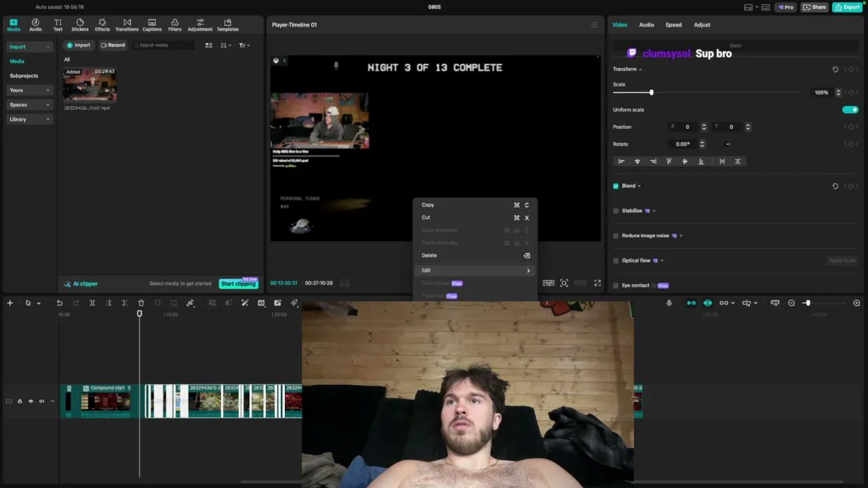Click the timeline zoom out magnifier icon
Screen dimensions: 868x488
click(791, 303)
